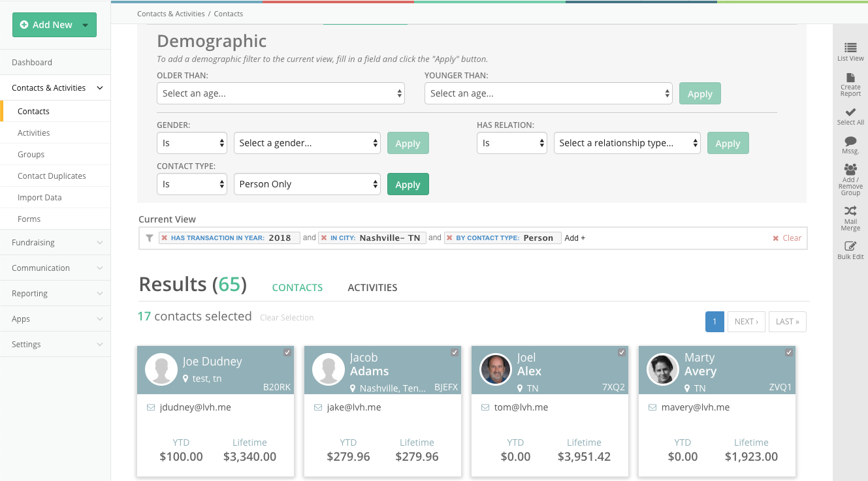Click Clear Selection link

(286, 317)
